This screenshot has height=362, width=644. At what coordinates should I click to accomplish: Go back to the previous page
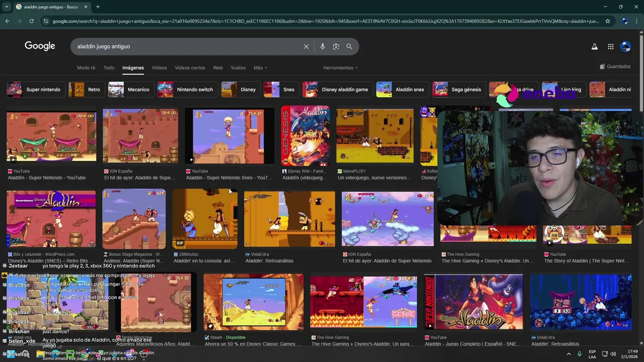tap(7, 21)
